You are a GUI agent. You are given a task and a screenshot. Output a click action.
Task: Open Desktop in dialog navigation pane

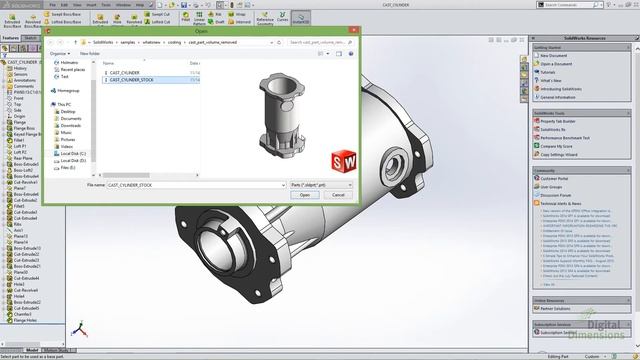(x=68, y=111)
